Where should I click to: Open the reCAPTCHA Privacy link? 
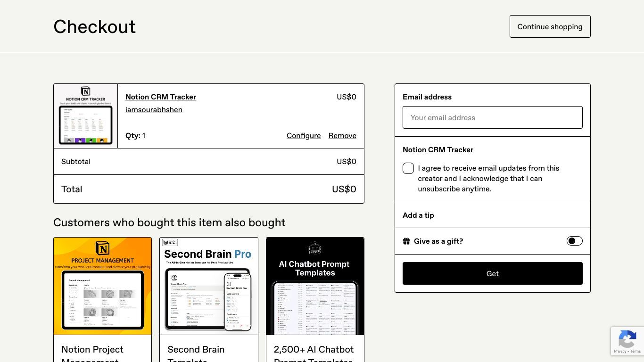coord(620,352)
